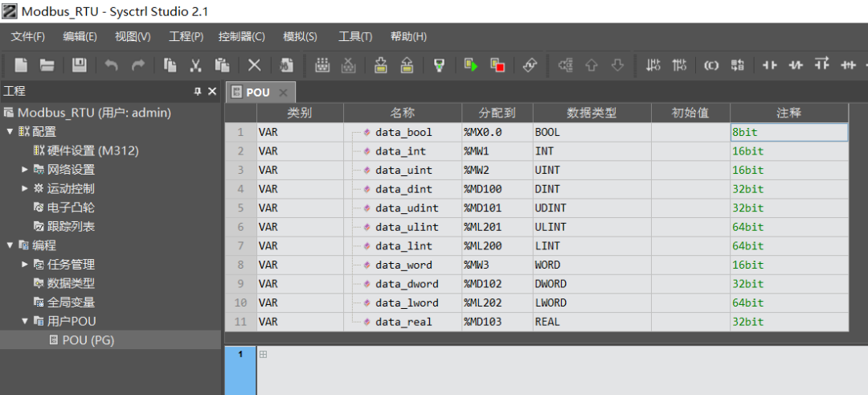
Task: Click the %MD100 address cell
Action: pos(497,189)
